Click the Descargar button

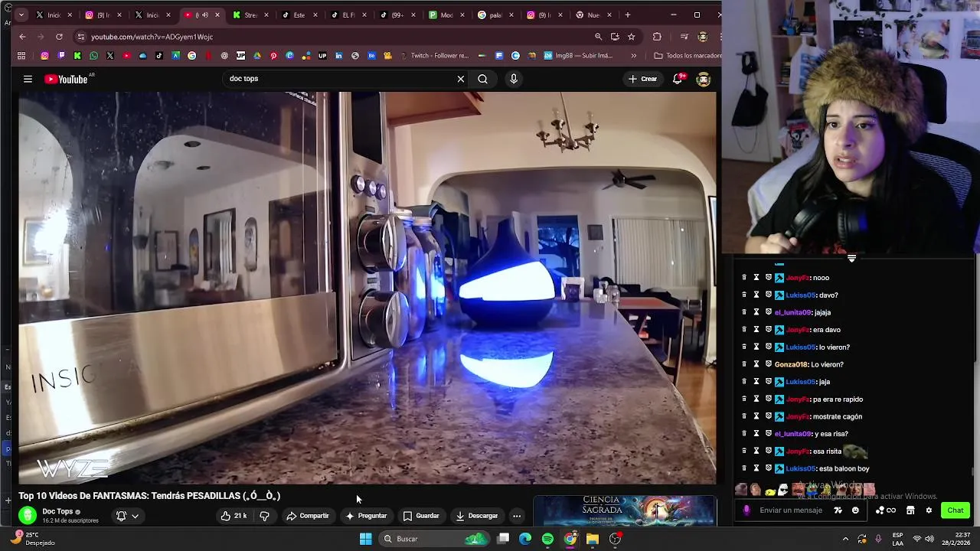point(476,516)
